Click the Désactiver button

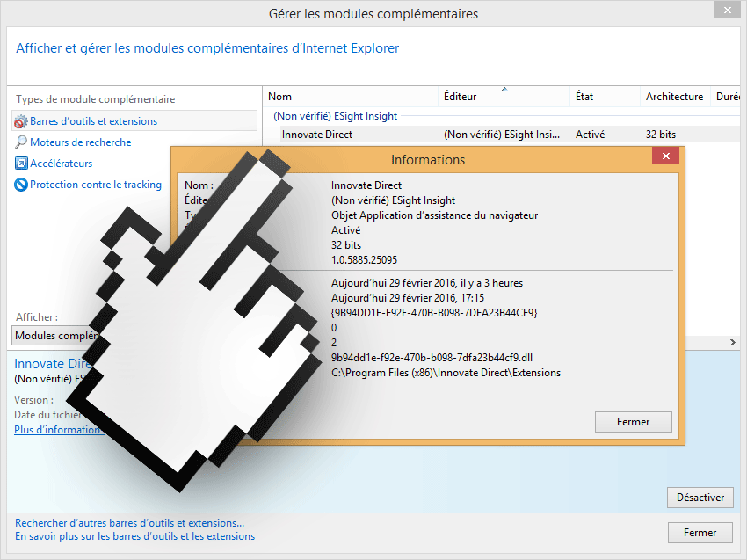[x=700, y=498]
